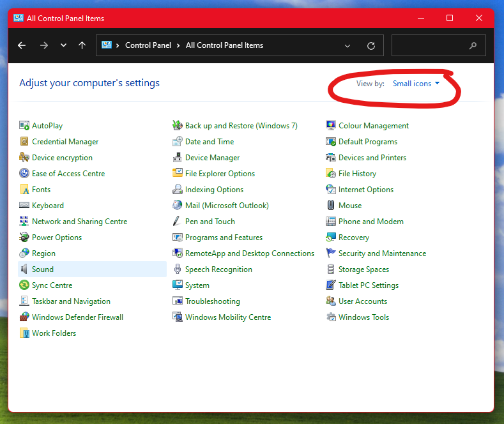Click the Back up and Restore icon
Image resolution: width=504 pixels, height=424 pixels.
178,125
